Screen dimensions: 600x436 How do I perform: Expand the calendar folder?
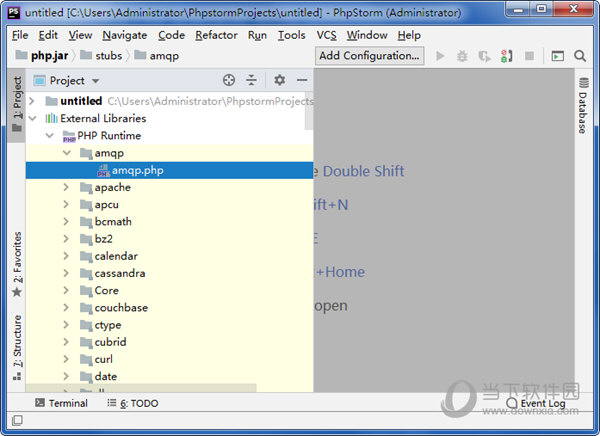click(x=66, y=256)
